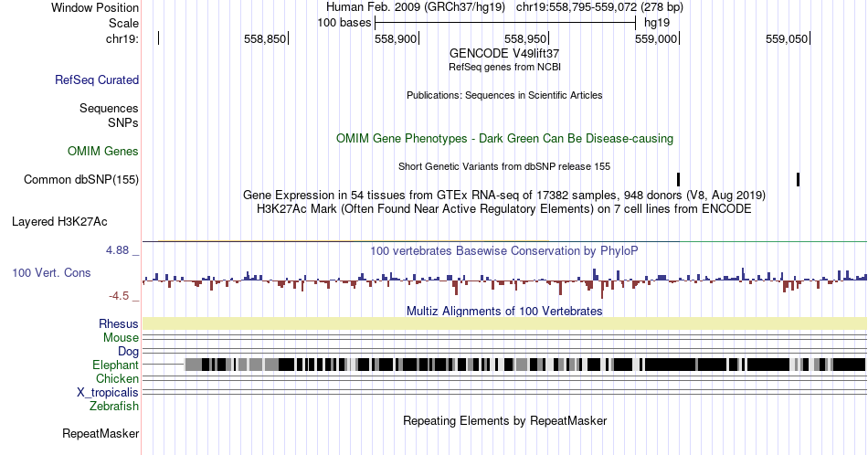Click the SNPs track label
The width and height of the screenshot is (868, 455).
click(x=123, y=122)
